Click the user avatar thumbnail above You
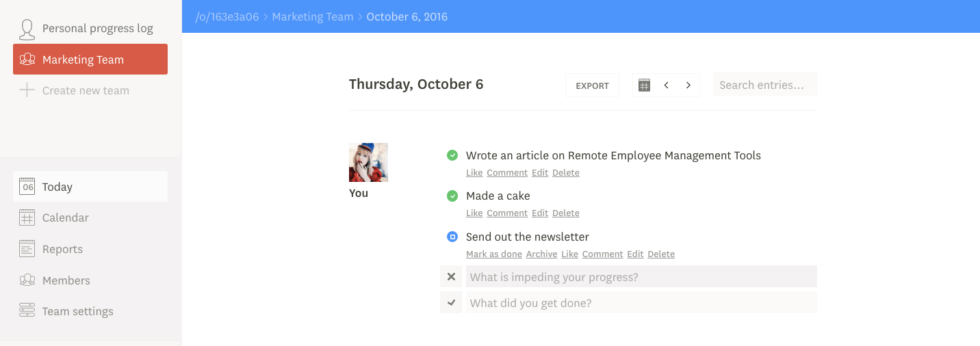 coord(369,162)
